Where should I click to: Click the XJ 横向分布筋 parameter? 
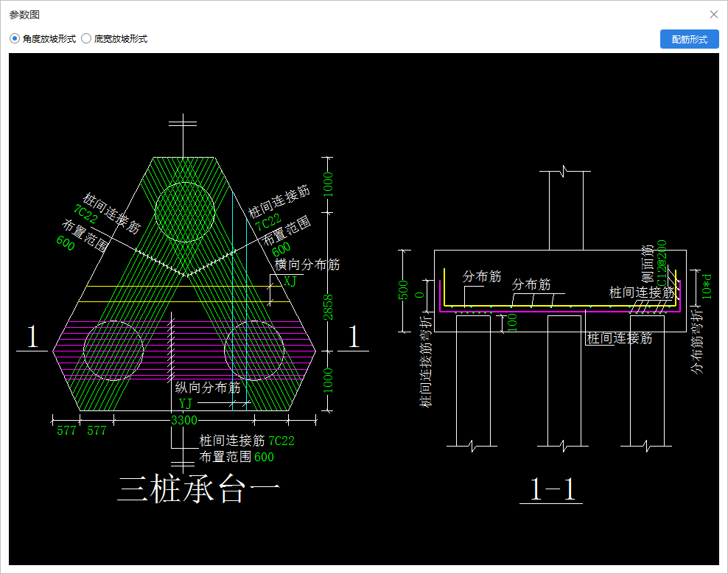pos(290,281)
